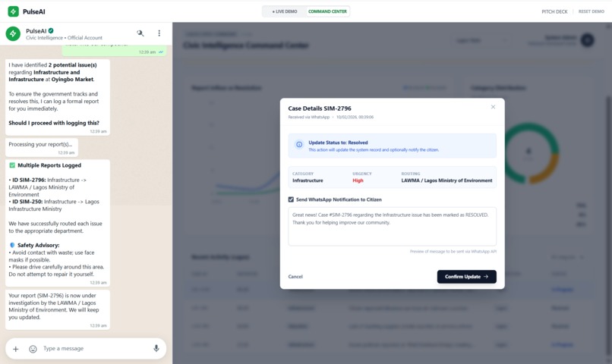Click the Received via WhatsApp timestamp line
Screen dimensions: 612x364
coord(330,117)
